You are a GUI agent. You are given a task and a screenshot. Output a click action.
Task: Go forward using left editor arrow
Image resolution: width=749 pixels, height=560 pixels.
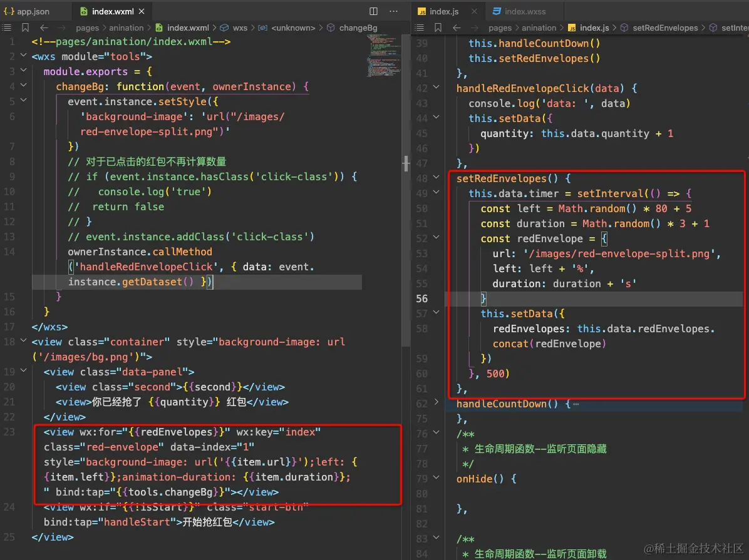61,28
